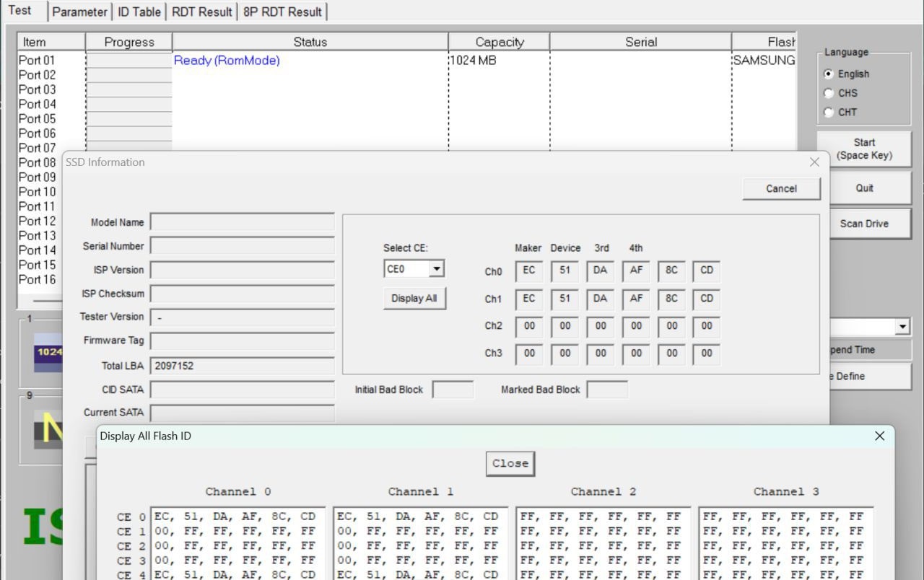Click the Status column header
Image resolution: width=924 pixels, height=580 pixels.
pyautogui.click(x=310, y=42)
